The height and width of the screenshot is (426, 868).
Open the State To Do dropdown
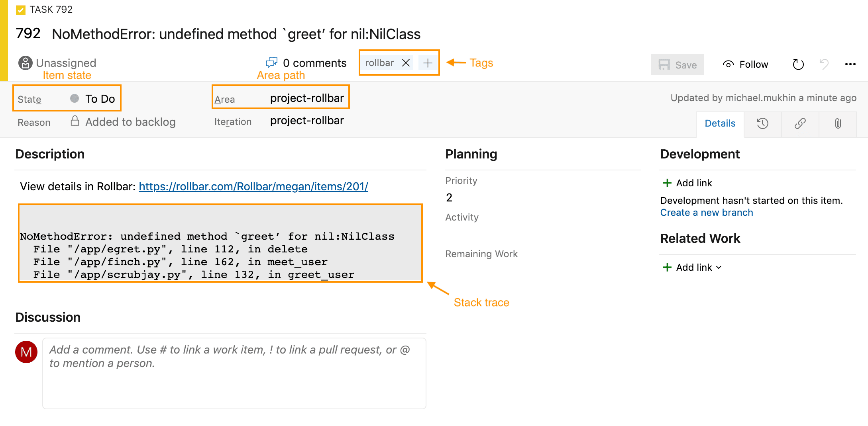click(100, 99)
